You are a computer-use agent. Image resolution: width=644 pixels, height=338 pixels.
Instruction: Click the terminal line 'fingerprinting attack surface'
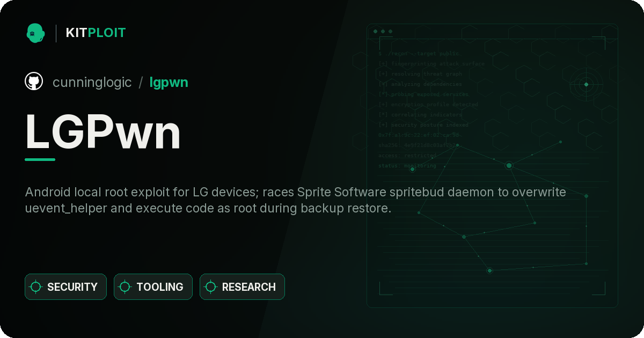[431, 64]
